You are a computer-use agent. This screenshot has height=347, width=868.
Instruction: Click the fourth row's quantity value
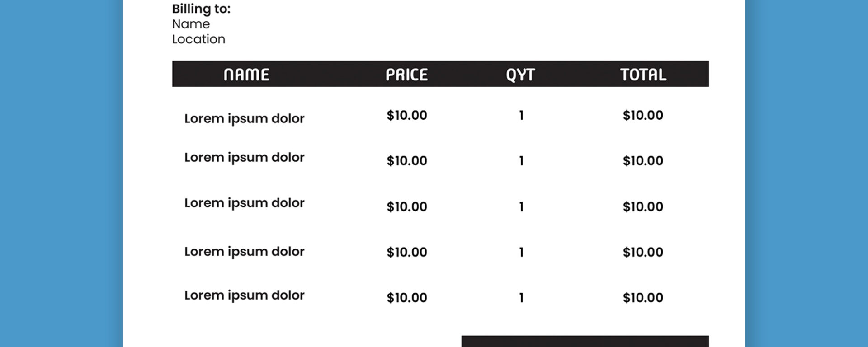coord(521,252)
